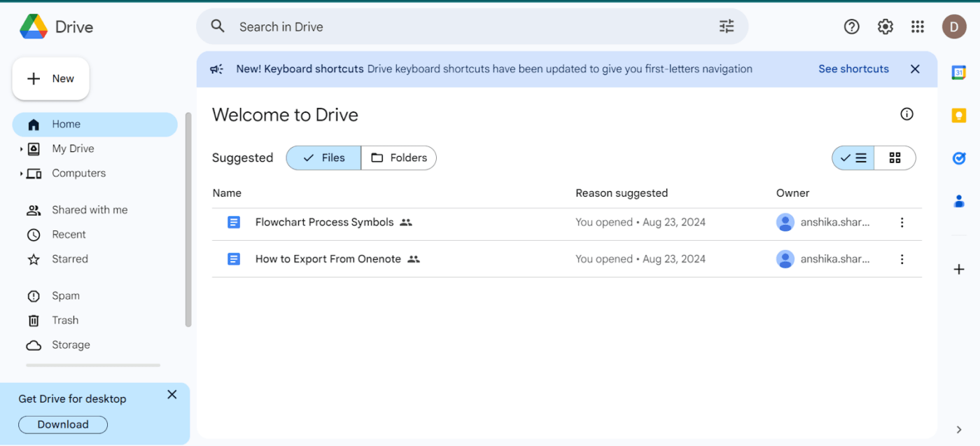
Task: Switch suggested view to Folders
Action: tap(399, 158)
